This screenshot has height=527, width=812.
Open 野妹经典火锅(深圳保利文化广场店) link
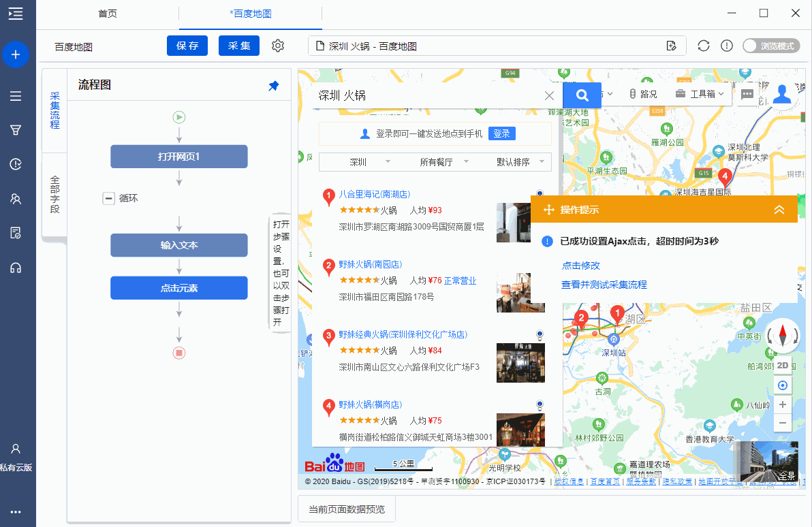403,334
